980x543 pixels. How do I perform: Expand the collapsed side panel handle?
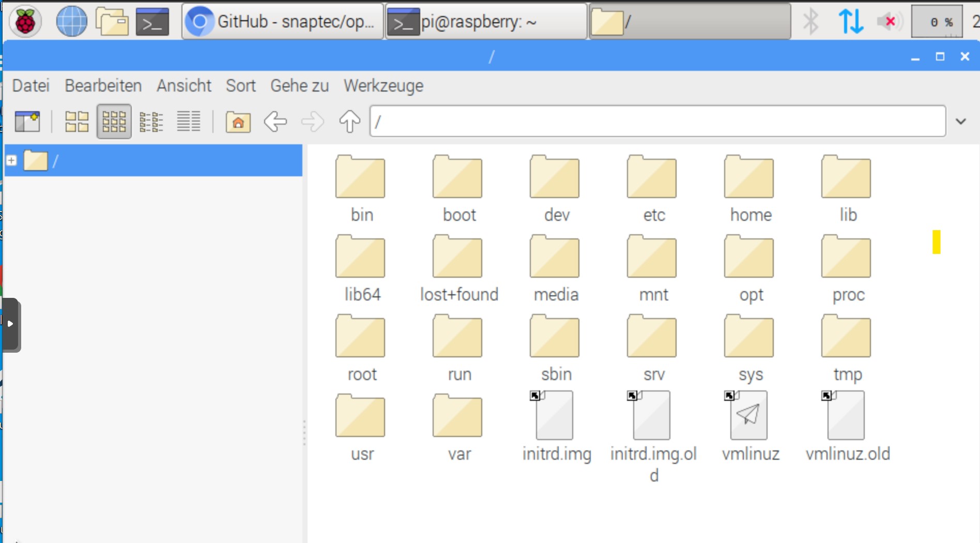10,324
